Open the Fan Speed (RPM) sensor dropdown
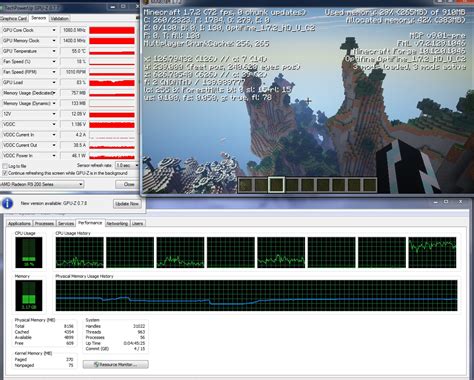 tap(54, 72)
